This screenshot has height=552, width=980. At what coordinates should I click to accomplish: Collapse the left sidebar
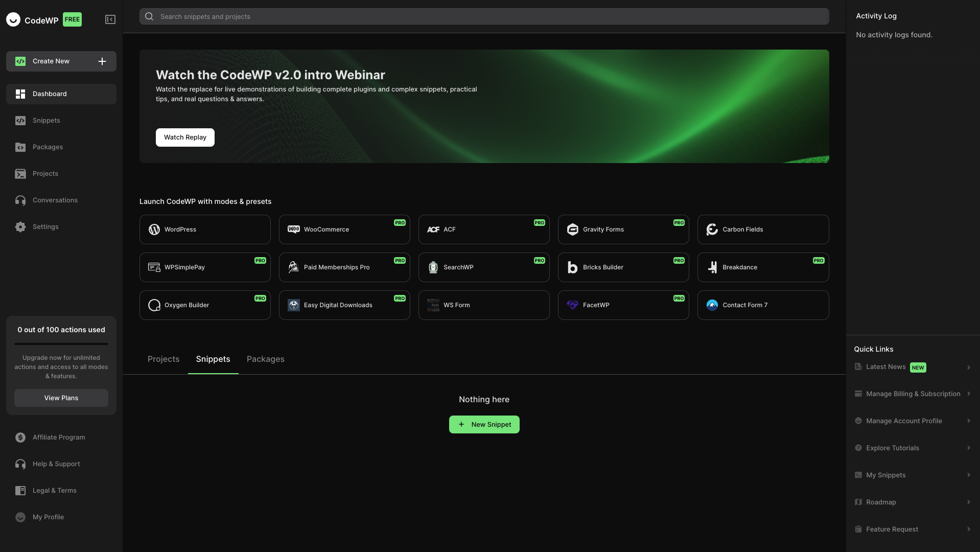pyautogui.click(x=110, y=19)
